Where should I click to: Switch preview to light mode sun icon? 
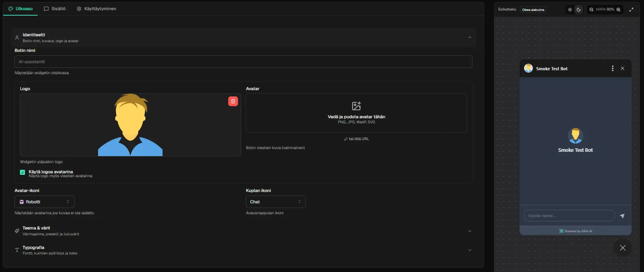[570, 10]
